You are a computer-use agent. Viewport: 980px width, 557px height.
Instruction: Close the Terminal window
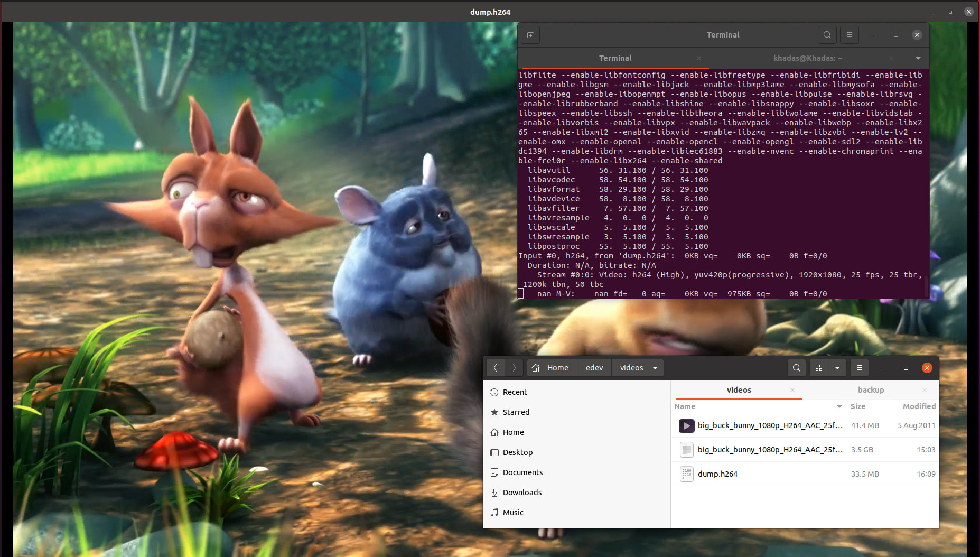click(917, 35)
